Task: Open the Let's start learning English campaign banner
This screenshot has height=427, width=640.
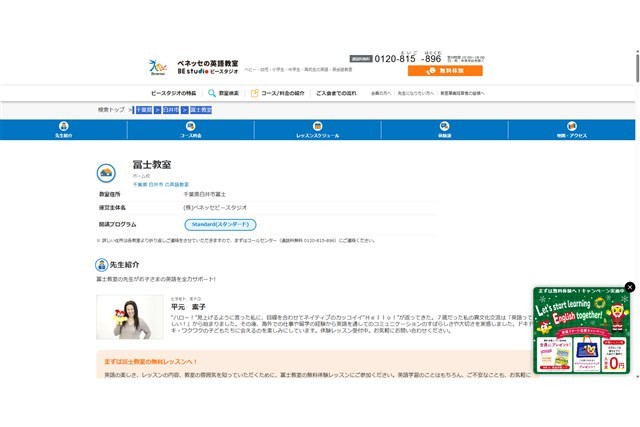Action: click(x=582, y=331)
